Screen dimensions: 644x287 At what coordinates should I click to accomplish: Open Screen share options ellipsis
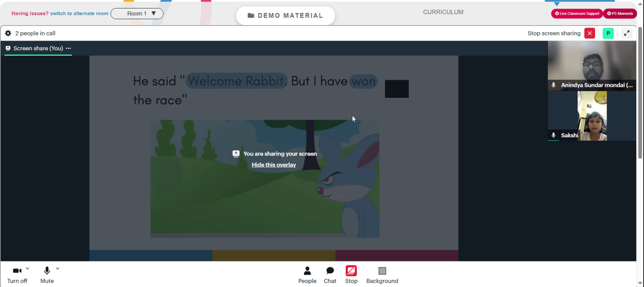[x=68, y=48]
